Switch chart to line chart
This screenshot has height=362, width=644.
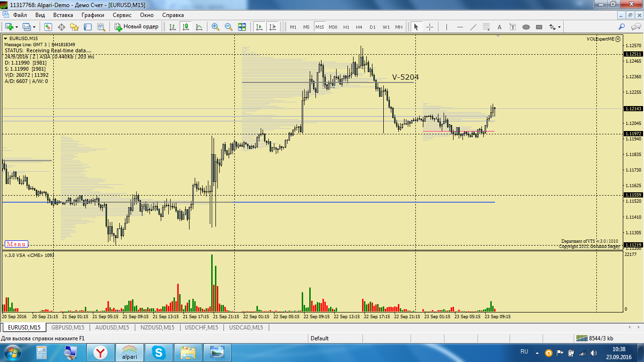199,27
